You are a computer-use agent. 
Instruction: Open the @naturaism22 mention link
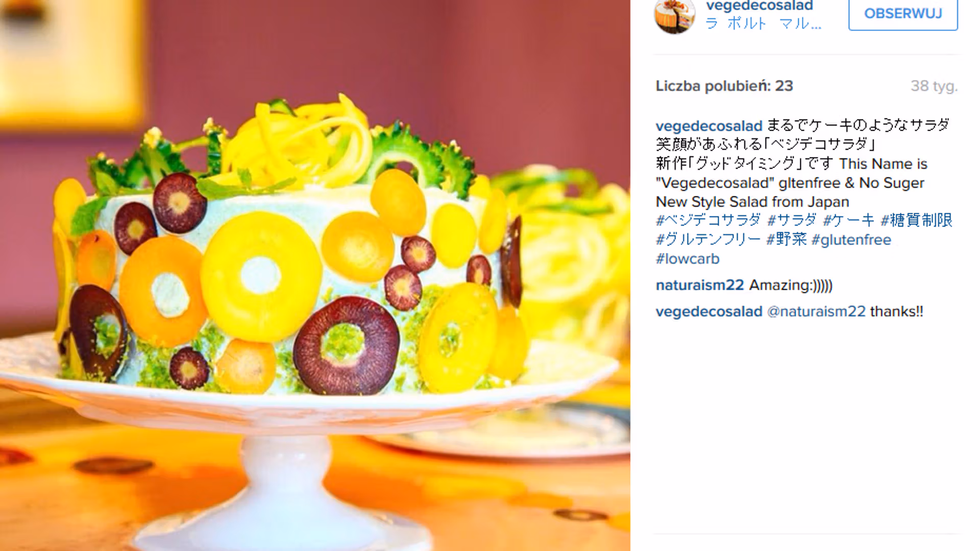(x=816, y=311)
